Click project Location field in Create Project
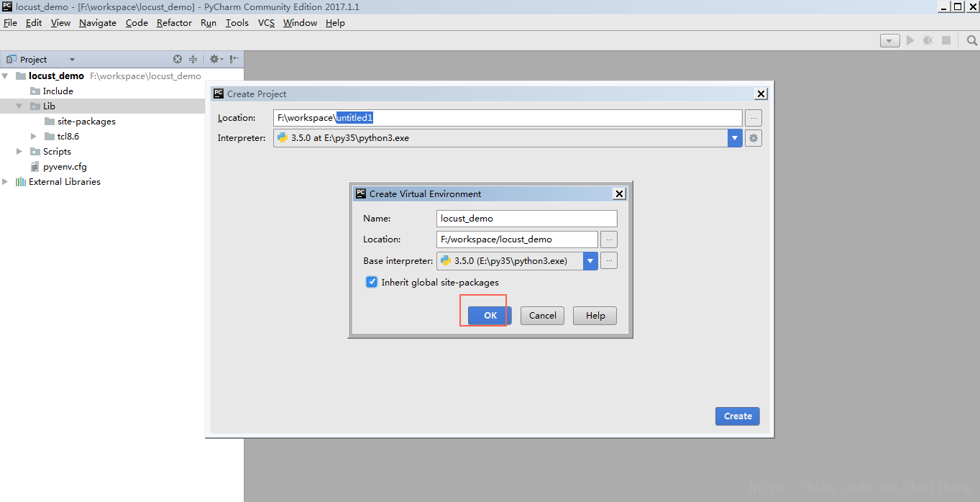The image size is (980, 502). pos(508,118)
